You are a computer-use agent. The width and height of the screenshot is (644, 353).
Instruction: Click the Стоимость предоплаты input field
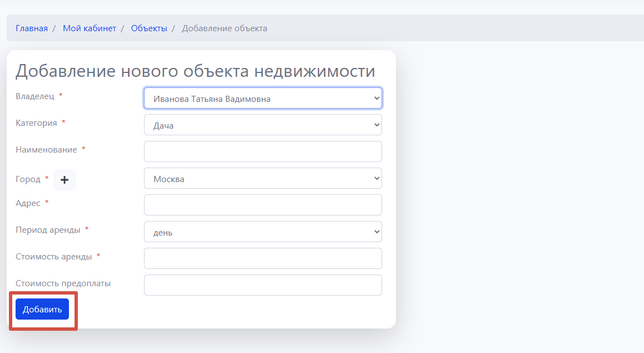pos(262,285)
